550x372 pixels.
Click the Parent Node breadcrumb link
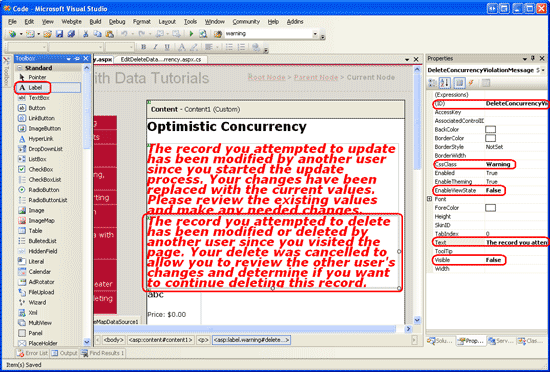coord(316,77)
